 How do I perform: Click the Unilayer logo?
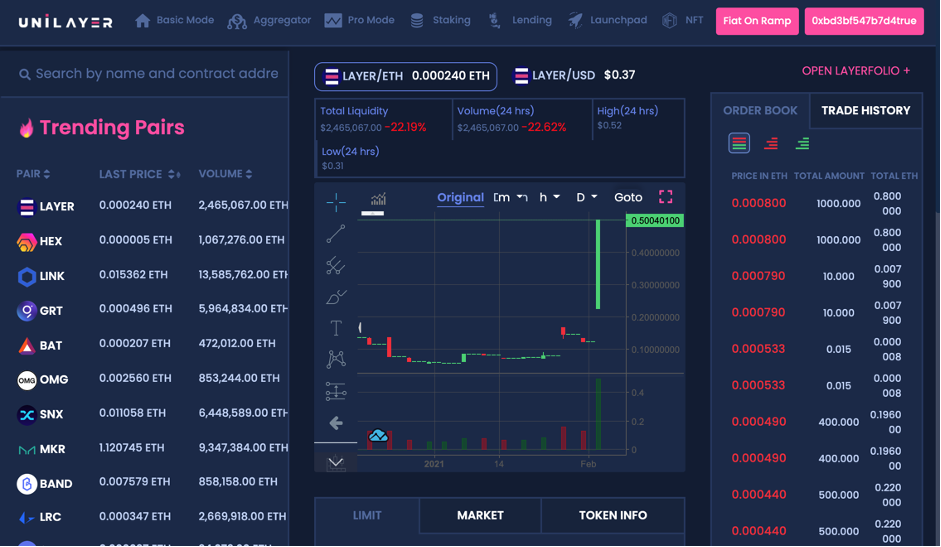coord(65,22)
